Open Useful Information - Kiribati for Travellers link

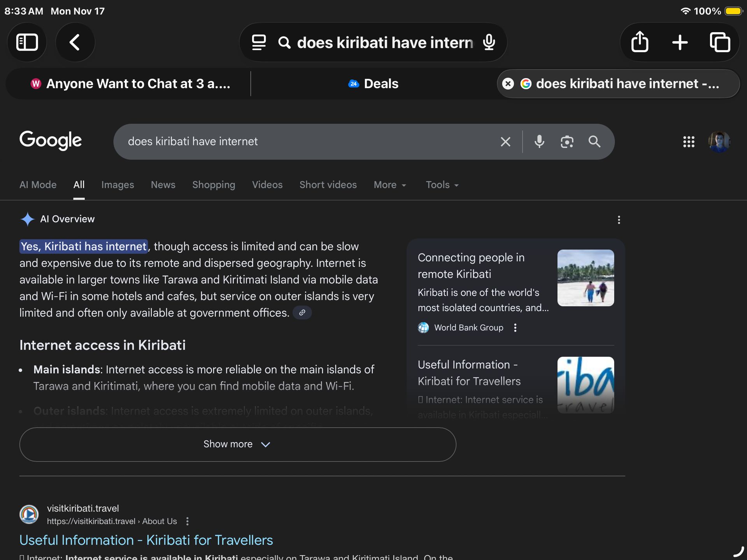146,540
